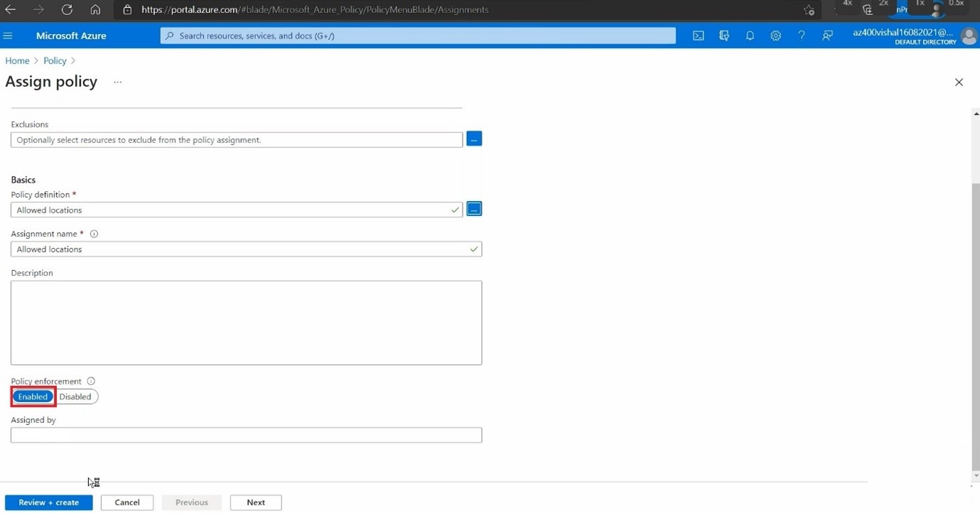
Task: Open the Exclusions resource picker button
Action: (x=474, y=139)
